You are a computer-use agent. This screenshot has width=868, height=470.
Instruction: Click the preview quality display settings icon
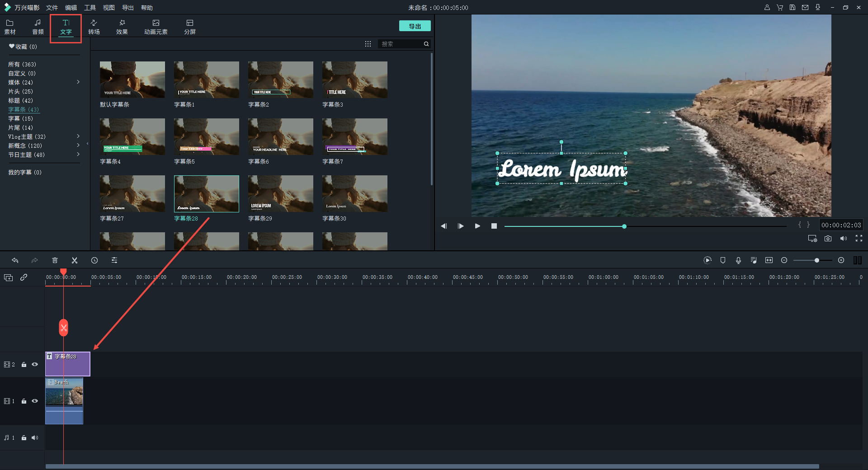[812, 239]
